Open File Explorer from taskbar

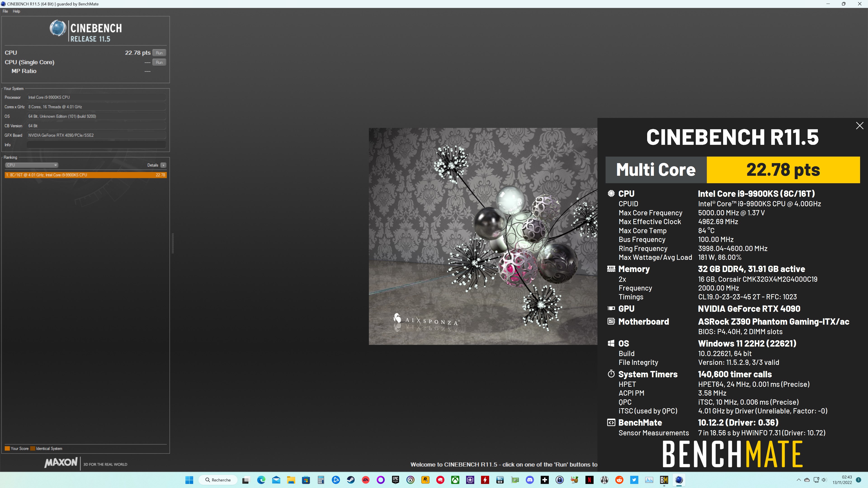point(291,480)
